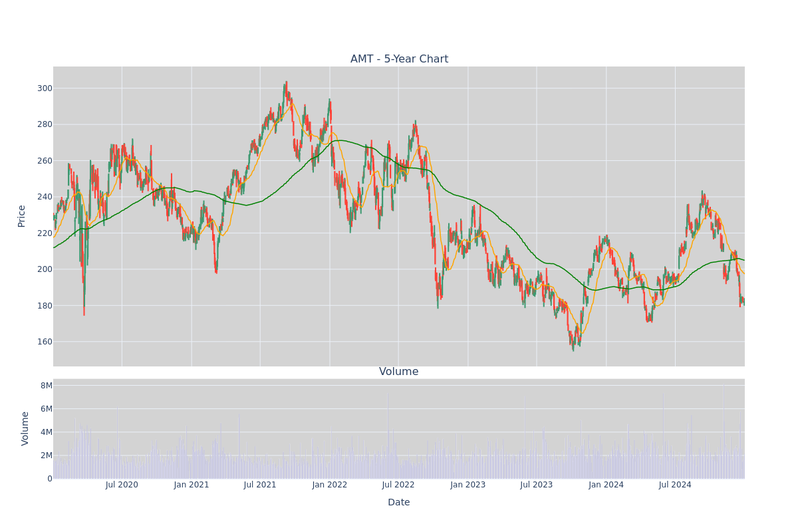Click the rotated "Volume" y-axis label

click(25, 428)
